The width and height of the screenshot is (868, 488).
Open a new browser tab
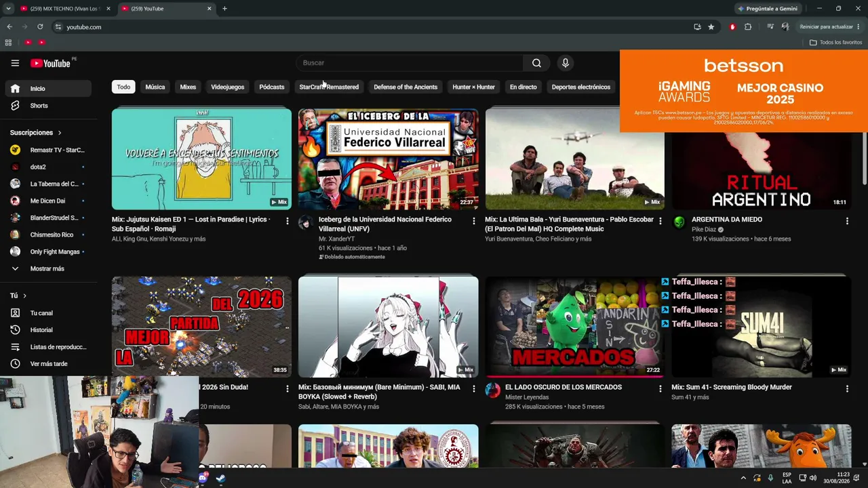224,9
